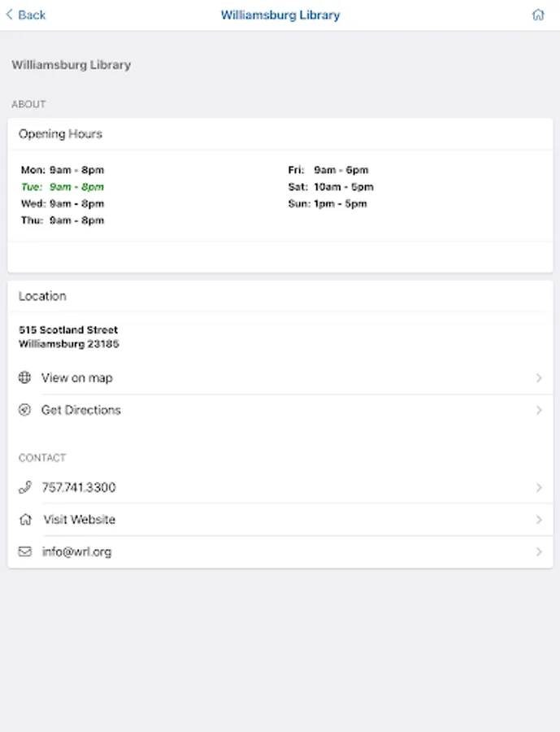The image size is (560, 732).
Task: Click the house icon beside Visit Website
Action: click(25, 519)
